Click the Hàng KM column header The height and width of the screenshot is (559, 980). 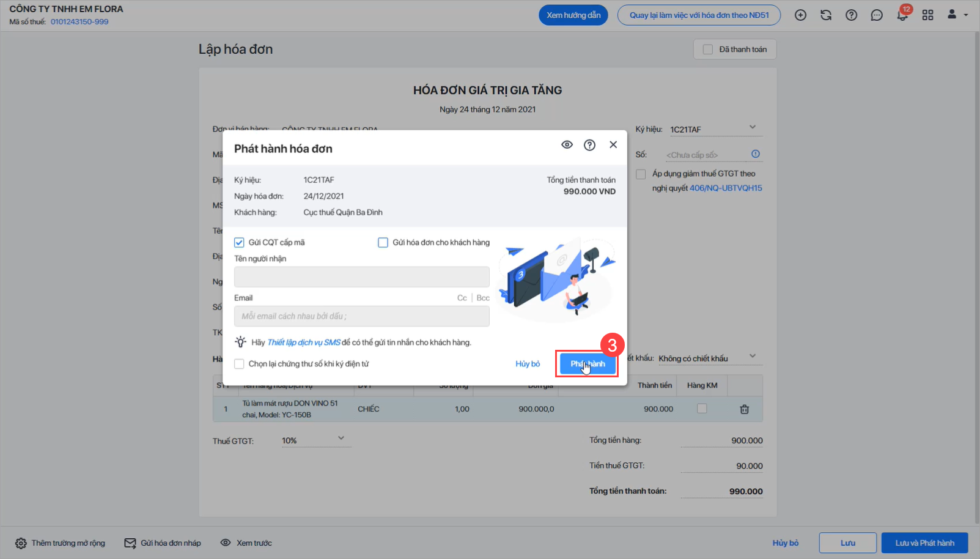pyautogui.click(x=702, y=385)
